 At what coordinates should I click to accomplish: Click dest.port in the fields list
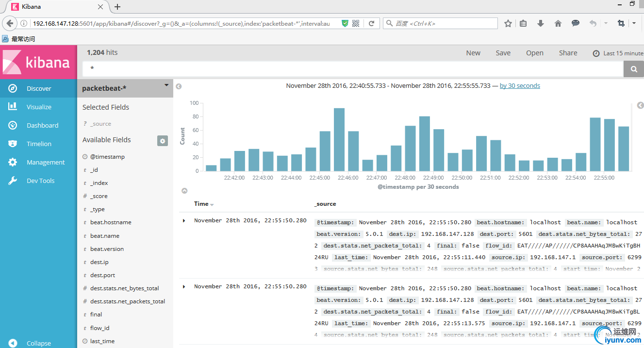[102, 275]
